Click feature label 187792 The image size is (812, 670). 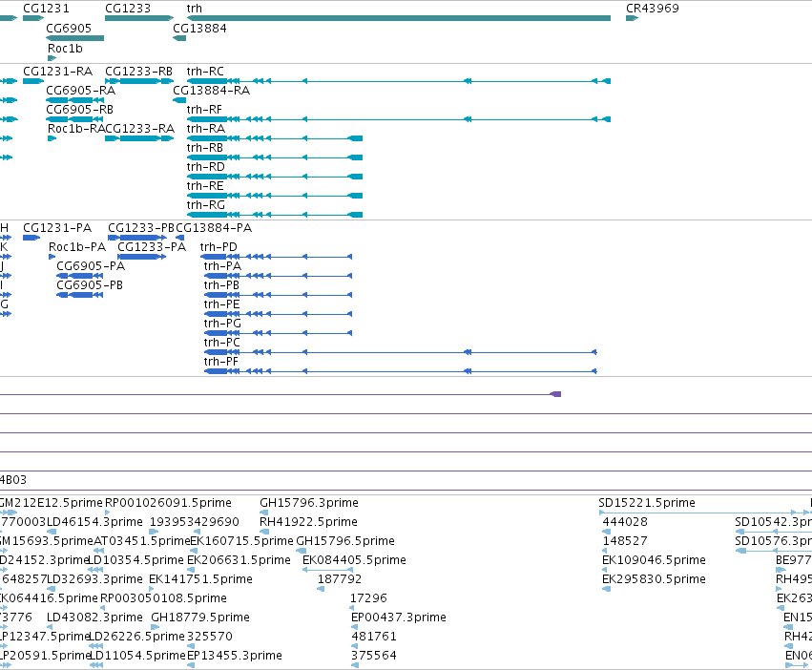pyautogui.click(x=340, y=579)
